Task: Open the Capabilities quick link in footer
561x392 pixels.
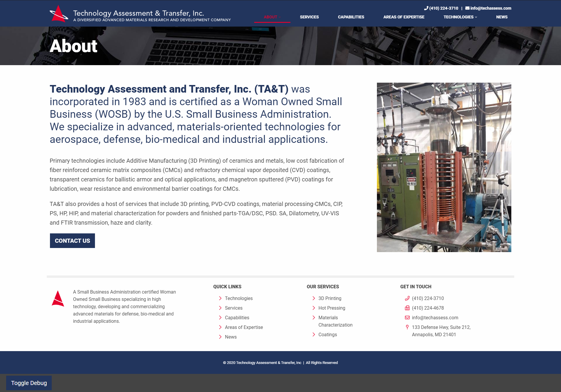Action: tap(237, 318)
